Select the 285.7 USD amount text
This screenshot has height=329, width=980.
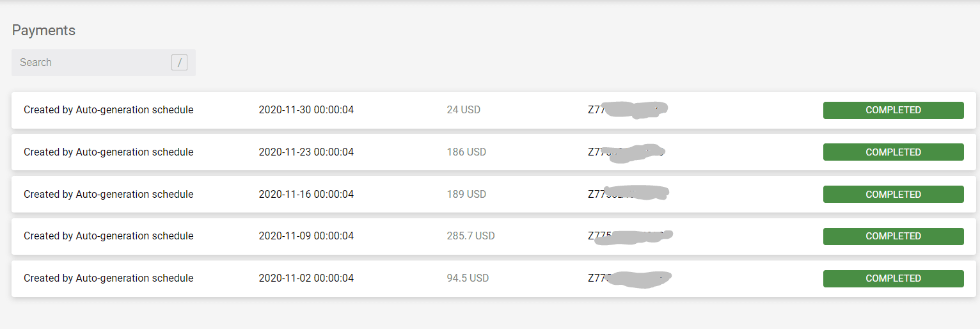click(x=471, y=236)
